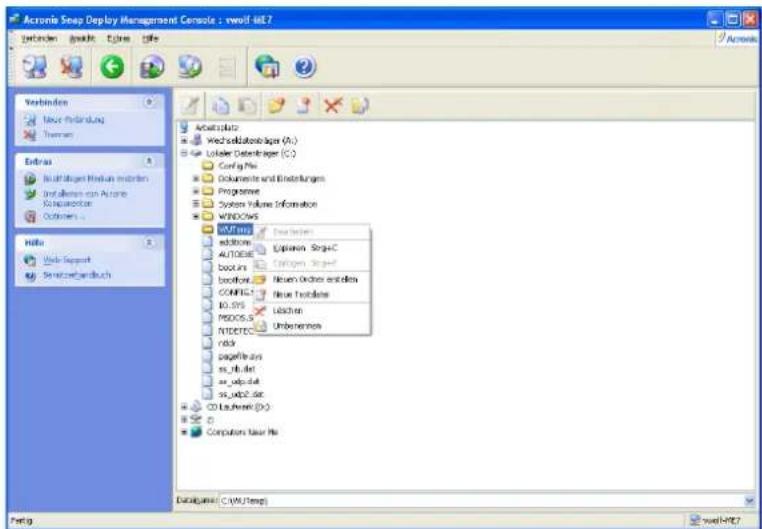The width and height of the screenshot is (762, 529).
Task: Open help via the blue question mark icon
Action: [x=305, y=67]
